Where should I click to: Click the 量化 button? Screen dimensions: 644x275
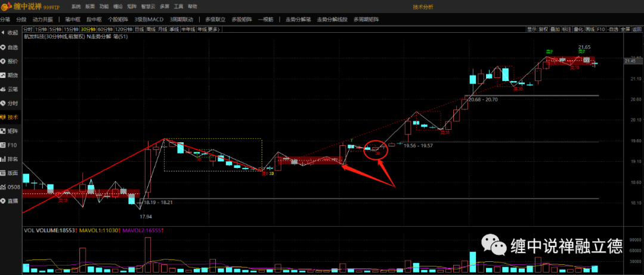click(x=578, y=29)
